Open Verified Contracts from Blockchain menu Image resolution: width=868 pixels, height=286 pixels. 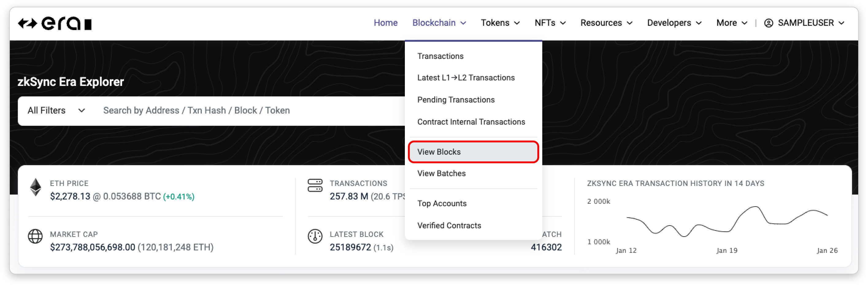(449, 226)
